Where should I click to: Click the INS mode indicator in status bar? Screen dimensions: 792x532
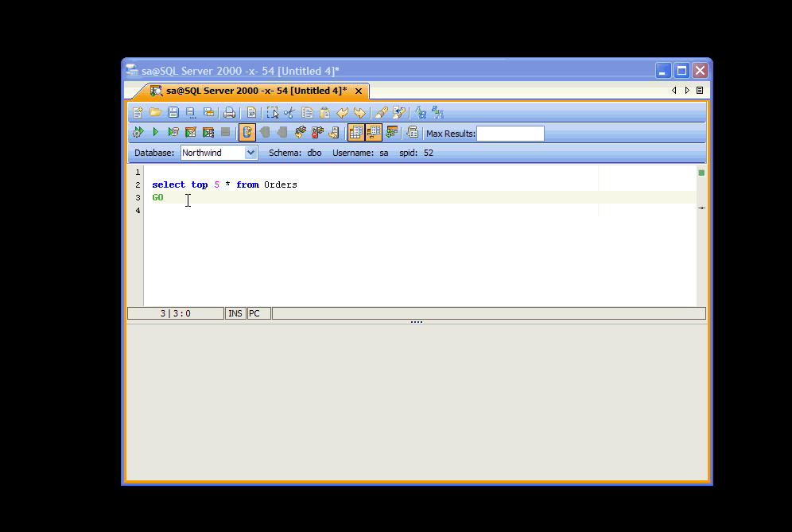point(235,313)
